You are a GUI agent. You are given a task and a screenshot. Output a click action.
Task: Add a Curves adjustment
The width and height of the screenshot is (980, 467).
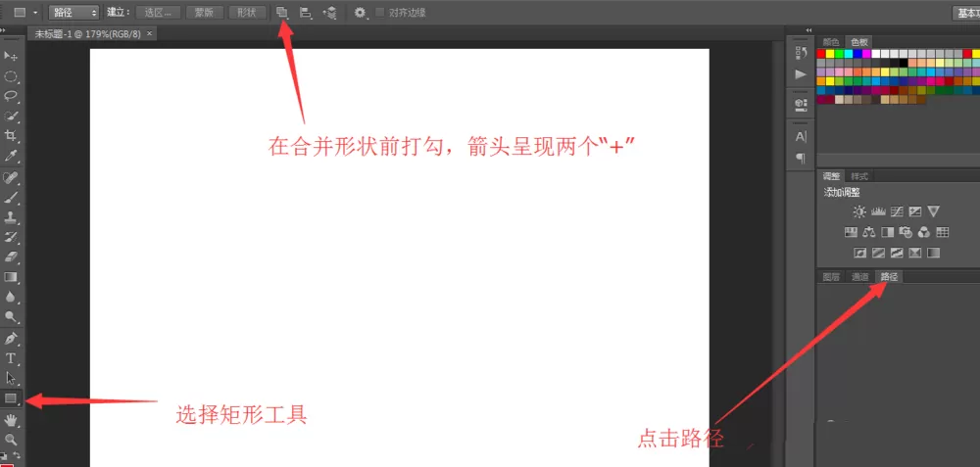897,211
